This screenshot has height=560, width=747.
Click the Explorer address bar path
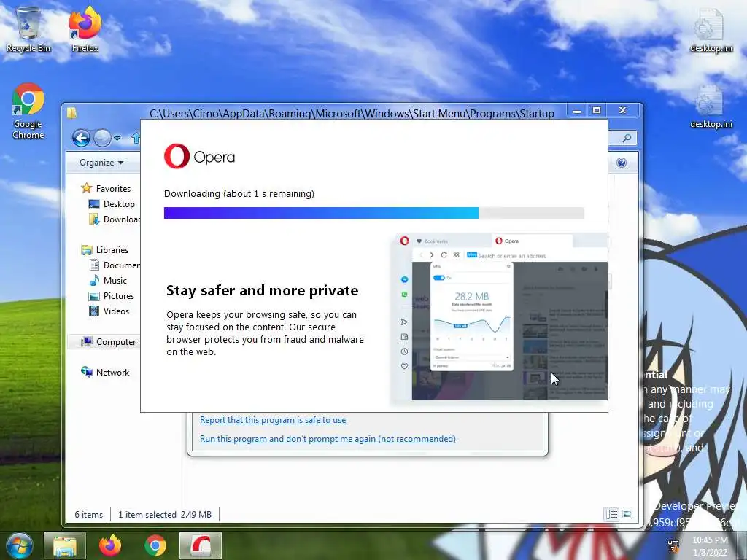click(352, 114)
